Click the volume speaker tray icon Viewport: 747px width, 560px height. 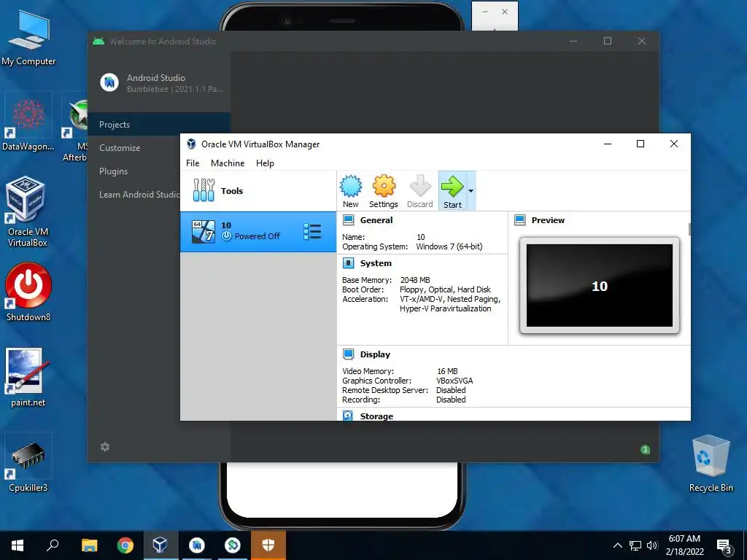click(x=652, y=545)
